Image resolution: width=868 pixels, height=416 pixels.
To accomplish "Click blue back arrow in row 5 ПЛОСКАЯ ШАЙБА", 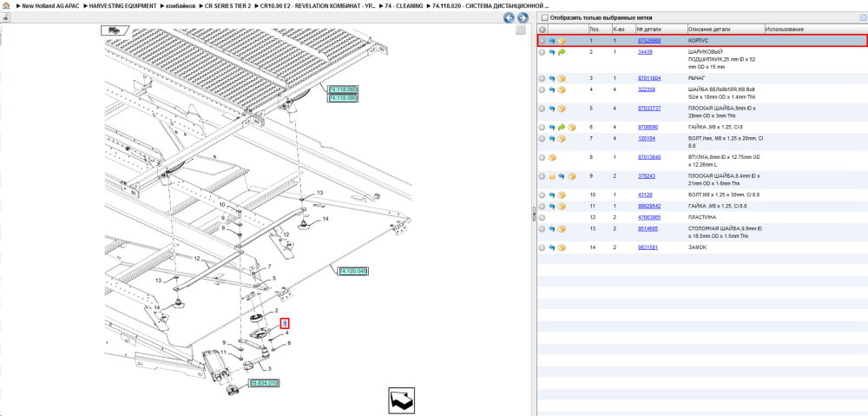I will (x=552, y=109).
